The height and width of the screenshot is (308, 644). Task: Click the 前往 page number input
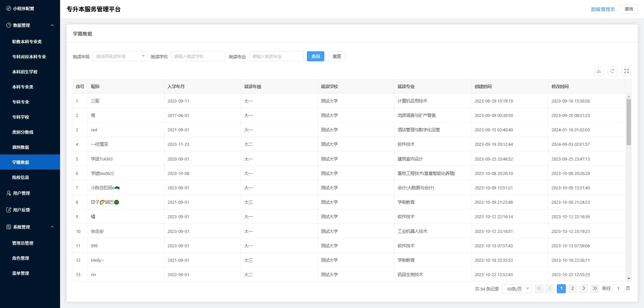618,289
